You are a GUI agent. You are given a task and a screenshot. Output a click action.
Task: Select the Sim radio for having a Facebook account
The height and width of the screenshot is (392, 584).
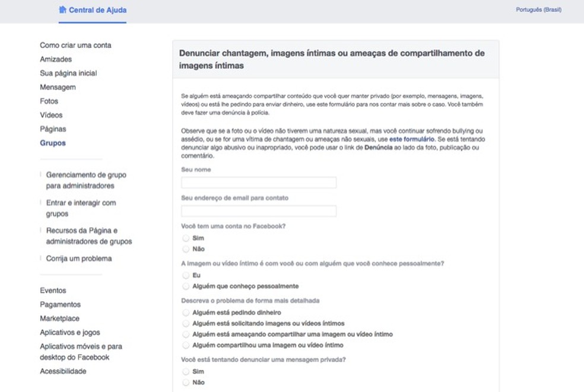click(186, 238)
